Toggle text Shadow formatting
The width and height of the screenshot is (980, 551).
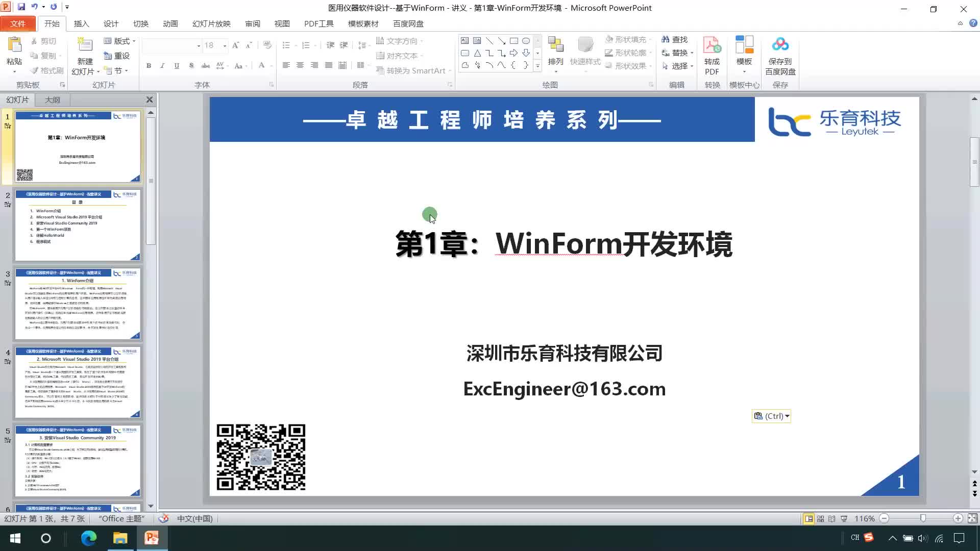coord(191,65)
